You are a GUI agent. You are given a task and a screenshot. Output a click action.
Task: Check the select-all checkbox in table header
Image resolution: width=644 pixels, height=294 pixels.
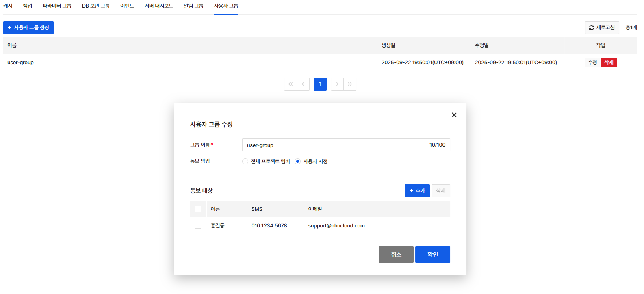pos(198,209)
